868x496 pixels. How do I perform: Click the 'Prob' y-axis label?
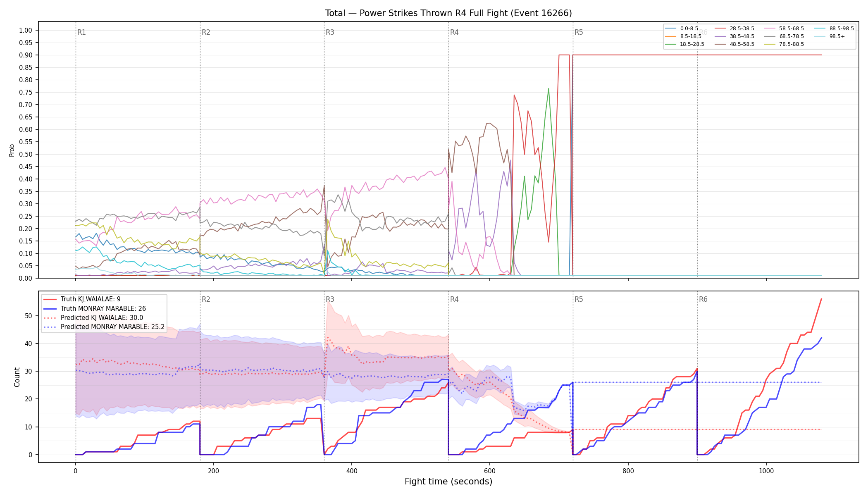12,150
